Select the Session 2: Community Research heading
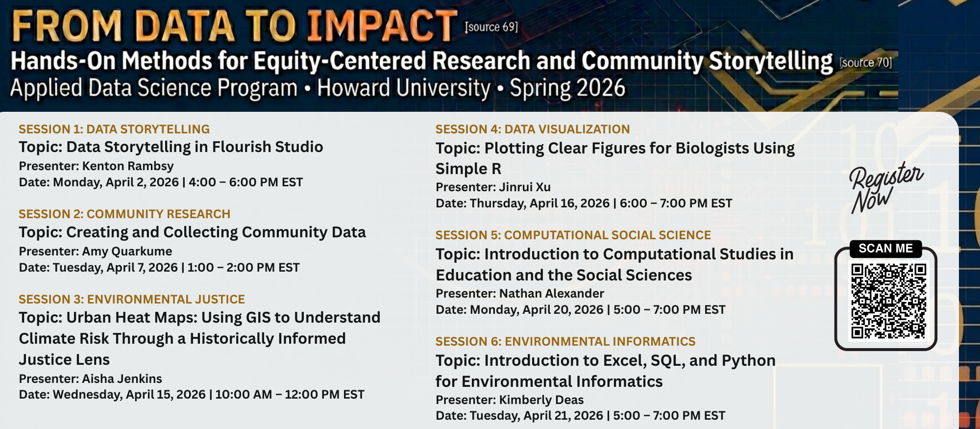 (124, 214)
